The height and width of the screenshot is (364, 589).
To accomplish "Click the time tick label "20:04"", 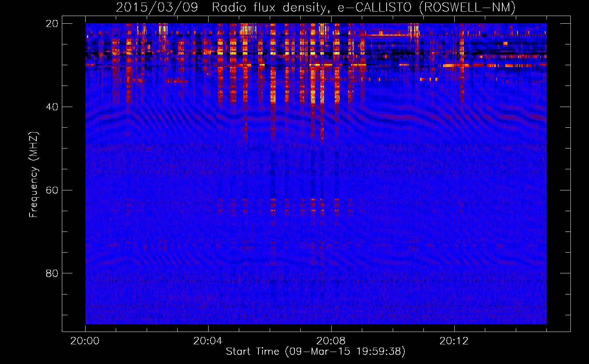I will point(208,341).
